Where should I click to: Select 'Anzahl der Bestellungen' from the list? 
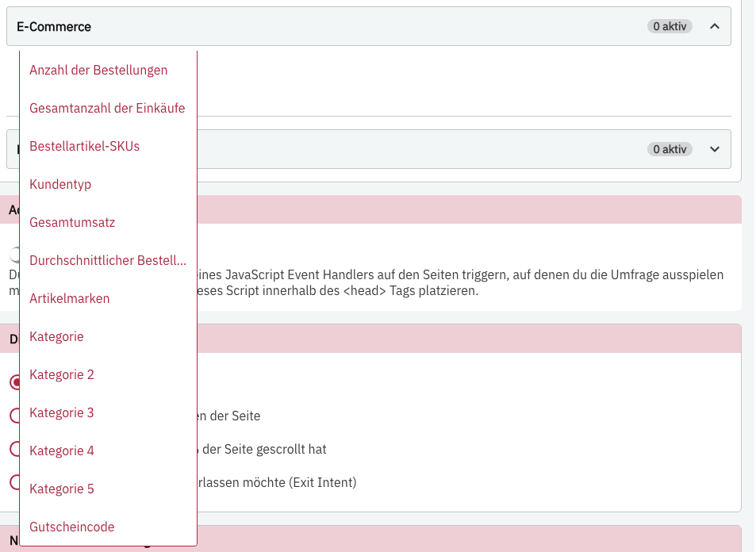tap(98, 70)
